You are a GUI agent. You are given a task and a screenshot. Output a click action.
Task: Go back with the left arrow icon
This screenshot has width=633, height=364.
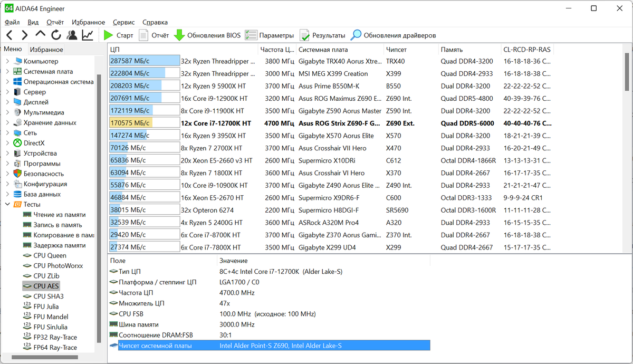coord(9,35)
